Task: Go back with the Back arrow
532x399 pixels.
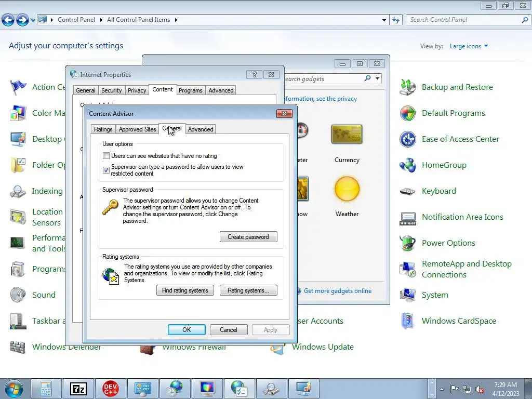Action: [x=8, y=20]
